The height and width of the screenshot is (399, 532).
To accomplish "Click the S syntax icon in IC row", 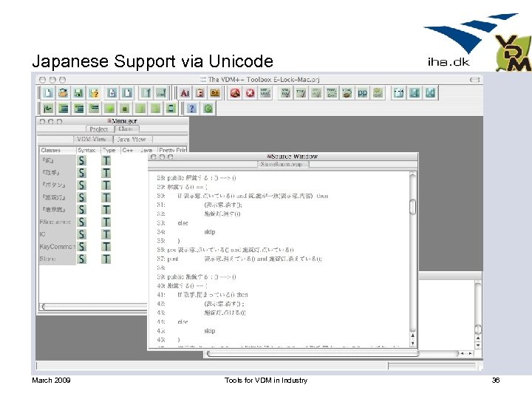I will 81,234.
